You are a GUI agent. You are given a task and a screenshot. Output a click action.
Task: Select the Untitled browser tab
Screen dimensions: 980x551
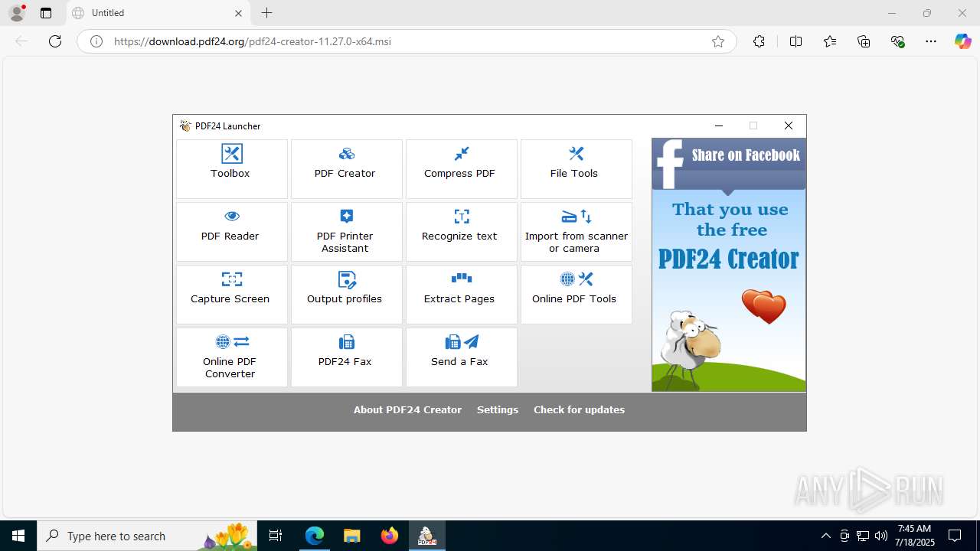[158, 13]
